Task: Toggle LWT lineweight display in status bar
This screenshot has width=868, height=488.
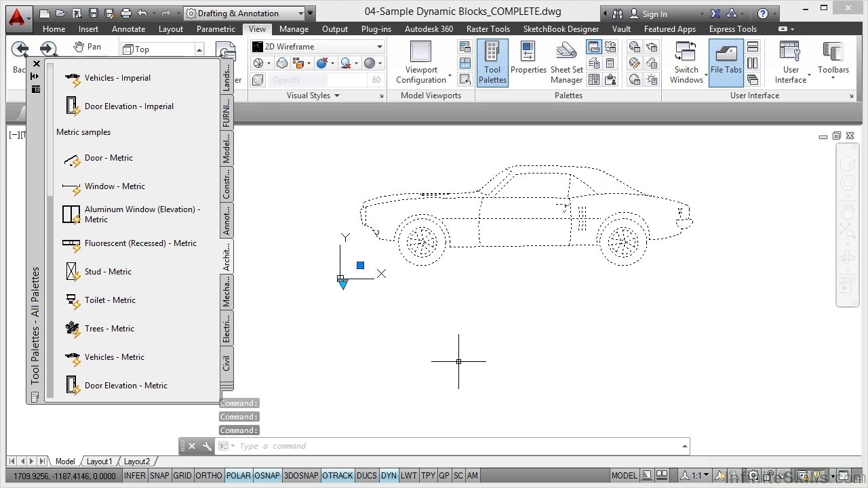Action: tap(409, 476)
